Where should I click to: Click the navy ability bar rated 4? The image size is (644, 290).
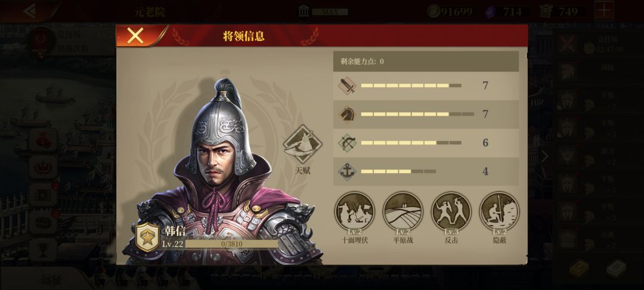(398, 171)
